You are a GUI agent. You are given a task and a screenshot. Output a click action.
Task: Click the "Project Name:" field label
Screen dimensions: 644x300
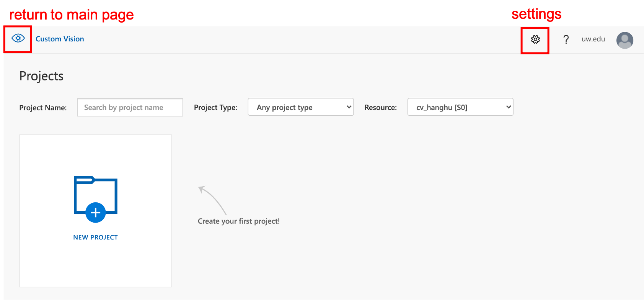43,108
